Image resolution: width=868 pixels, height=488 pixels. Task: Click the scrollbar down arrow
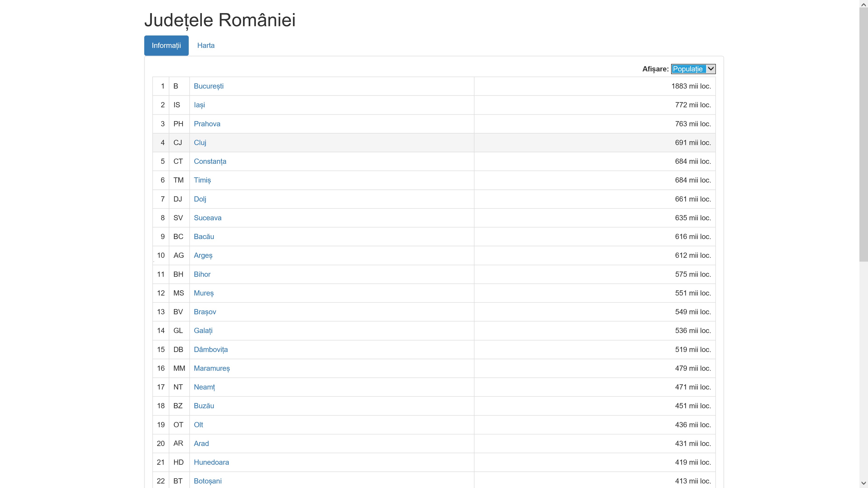pos(863,483)
